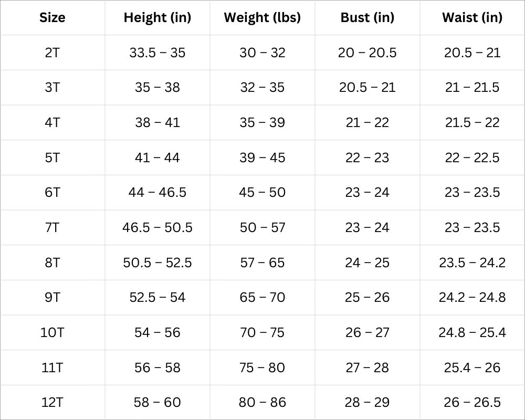
Task: Select the 50.5 – 52.5 height cell
Action: coord(157,262)
